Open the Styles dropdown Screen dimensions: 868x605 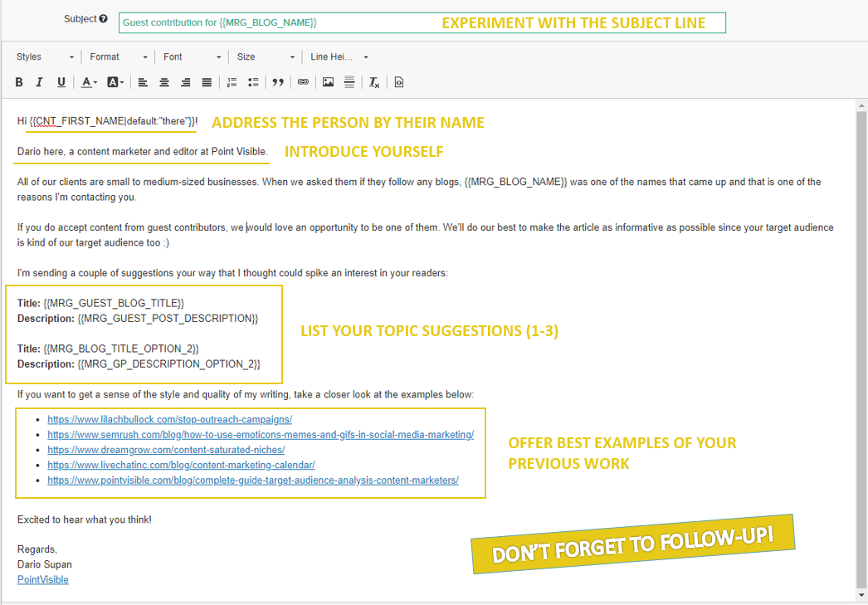[45, 57]
